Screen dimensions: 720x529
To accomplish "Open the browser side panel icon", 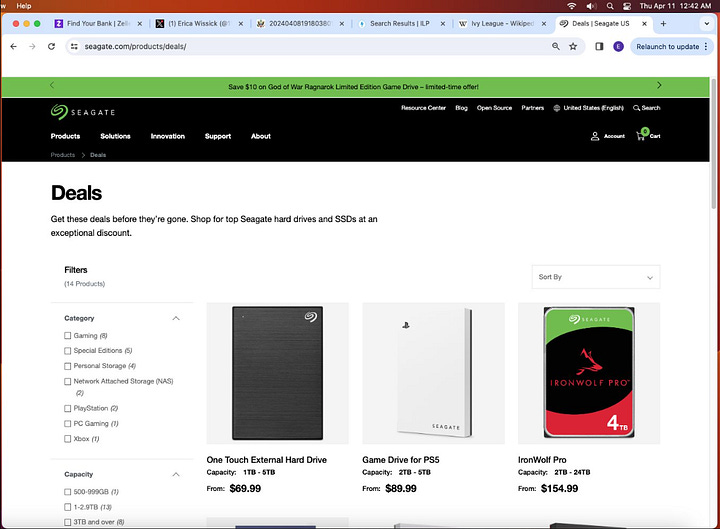I will [599, 46].
